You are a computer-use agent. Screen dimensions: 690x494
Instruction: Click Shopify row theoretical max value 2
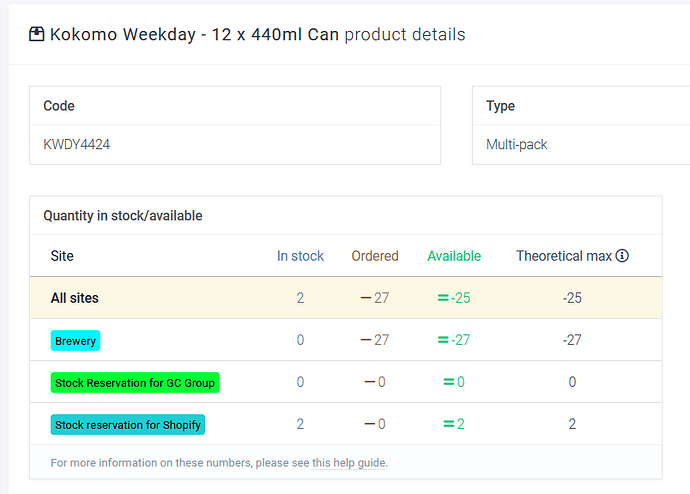(572, 424)
